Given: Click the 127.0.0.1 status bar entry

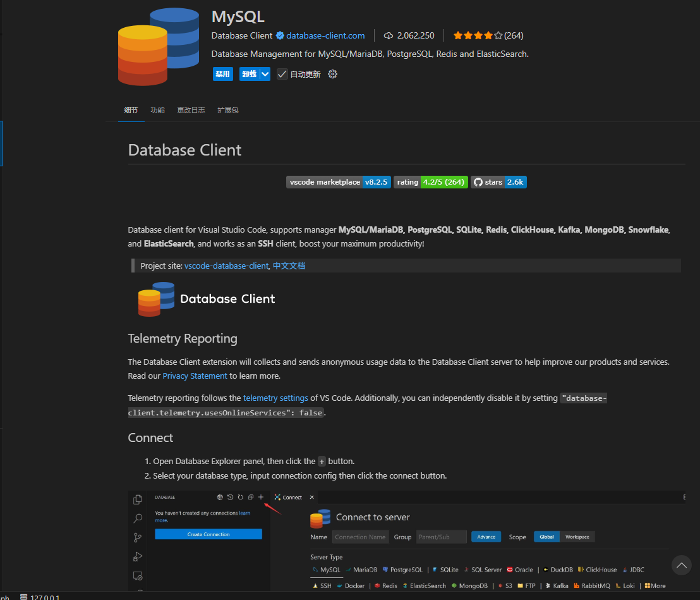Looking at the screenshot, I should 40,597.
